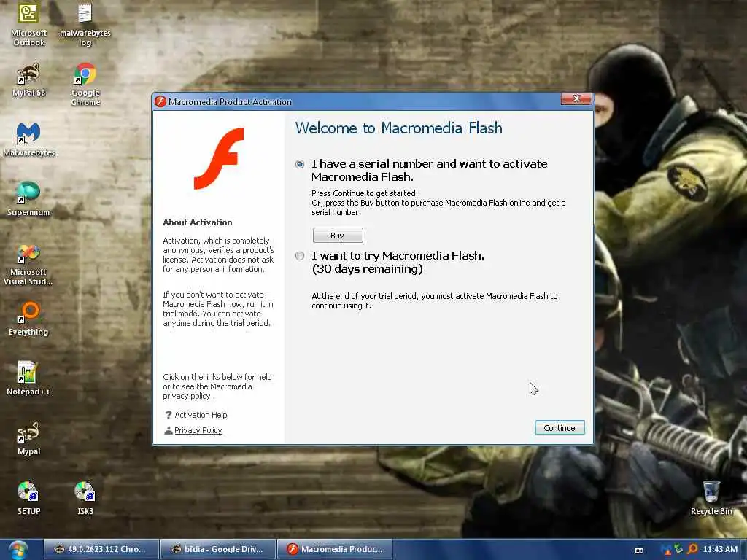The image size is (747, 560).
Task: Click the green checkmark tray icon
Action: tap(678, 549)
